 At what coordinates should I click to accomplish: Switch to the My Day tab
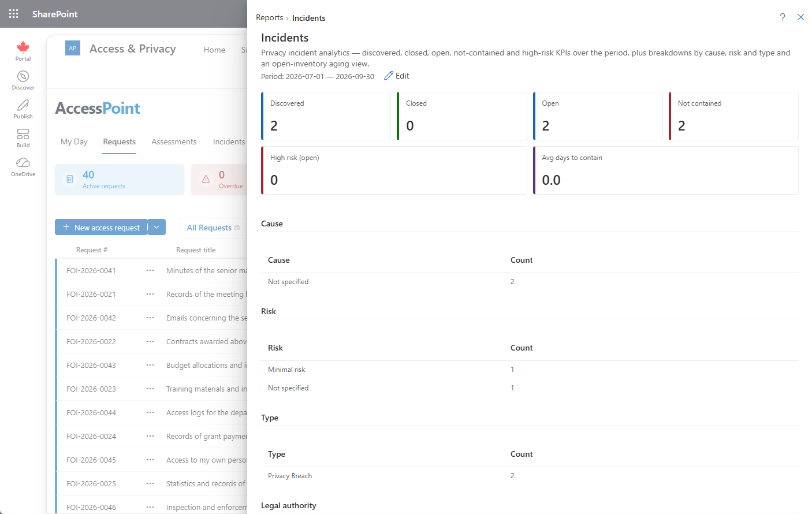point(74,141)
